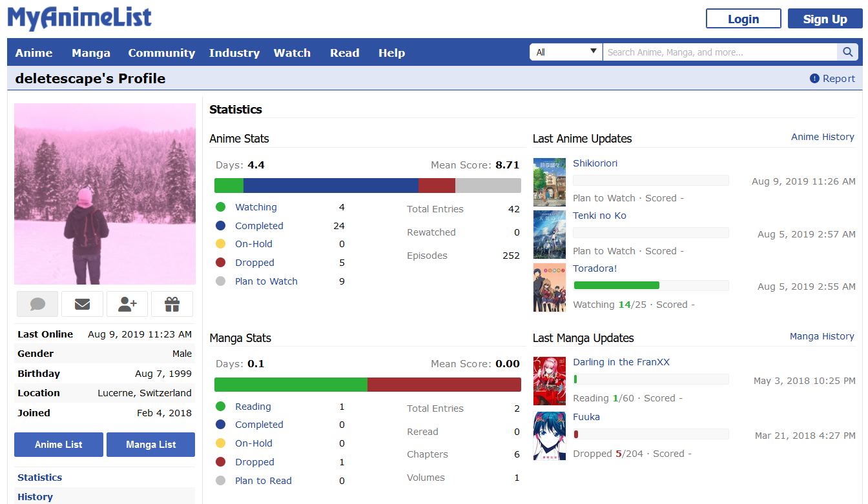The image size is (868, 504).
Task: Open the Fuuka cover thumbnail
Action: tap(550, 436)
